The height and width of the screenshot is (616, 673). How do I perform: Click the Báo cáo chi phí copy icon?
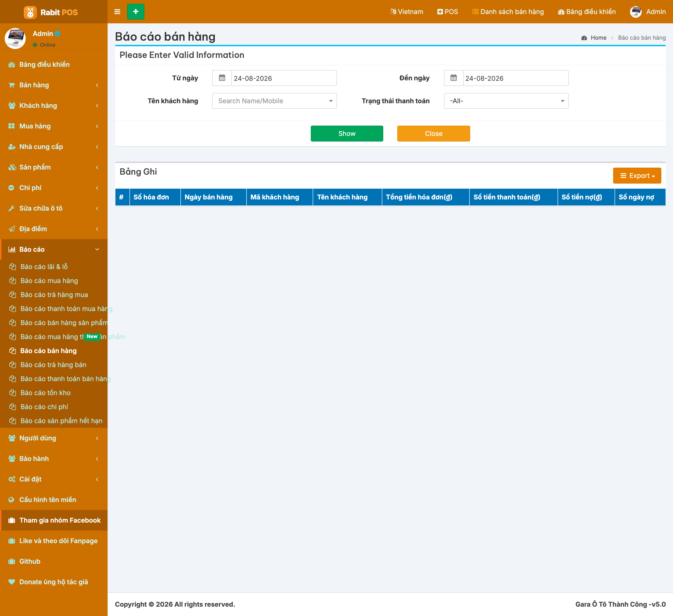tap(13, 407)
